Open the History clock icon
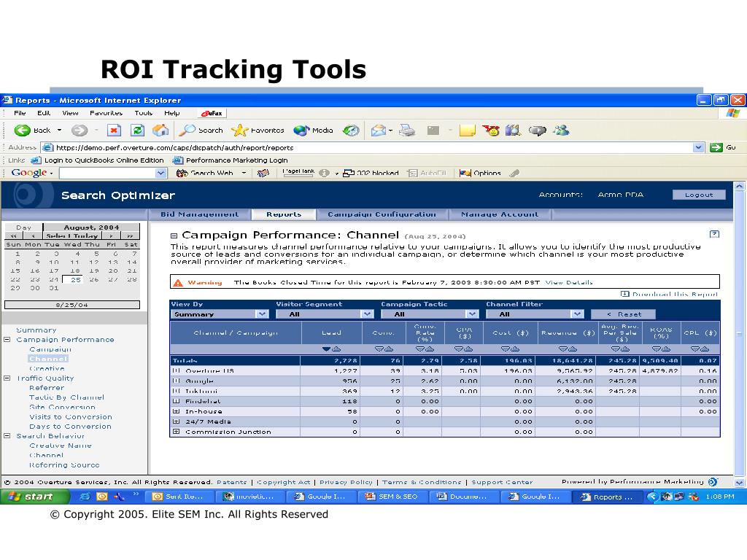Screen dimensions: 747x560 351,130
